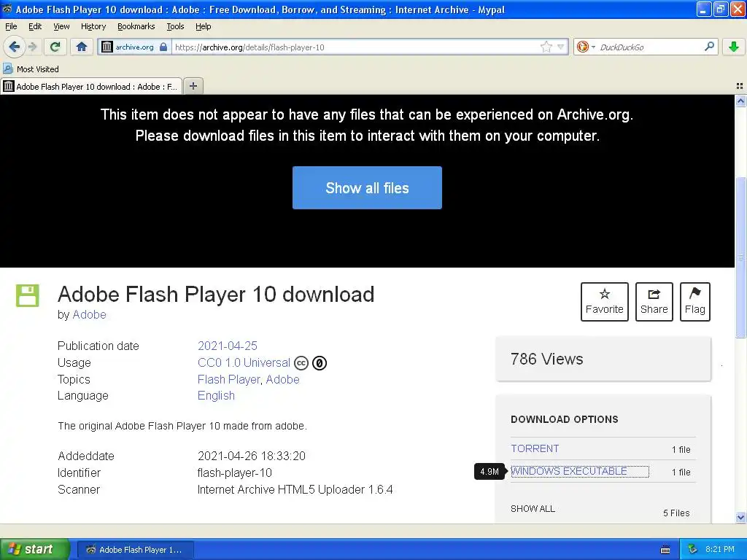Open the URL history dropdown arrow
Screen dimensions: 747x560
561,47
